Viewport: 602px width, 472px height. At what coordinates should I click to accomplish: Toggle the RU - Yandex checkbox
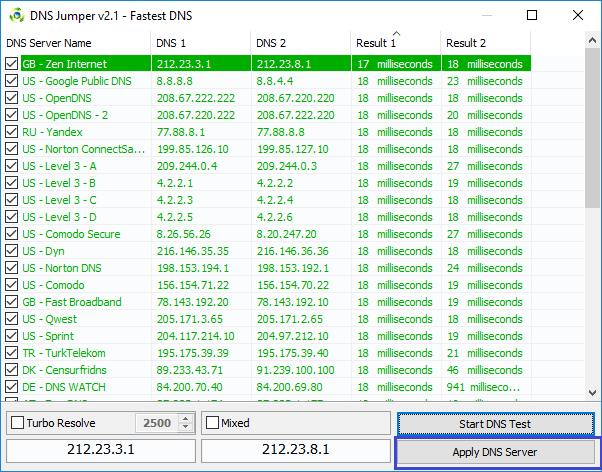(x=12, y=132)
